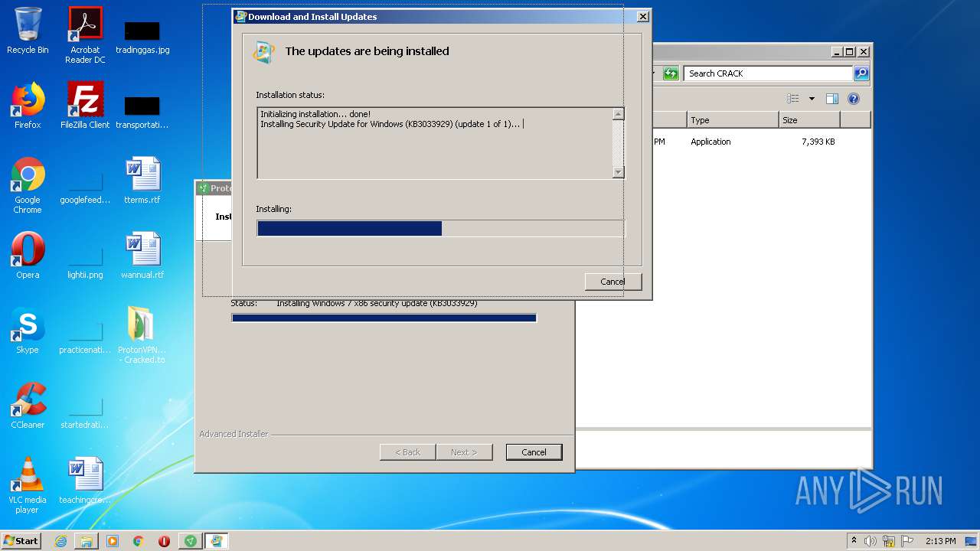
Task: Close the Download and Install Updates dialog
Action: point(643,16)
